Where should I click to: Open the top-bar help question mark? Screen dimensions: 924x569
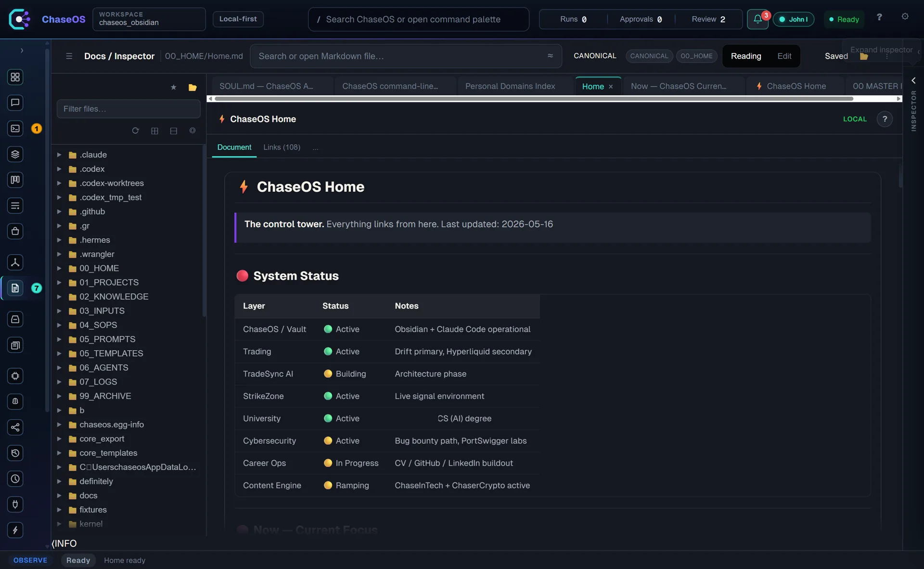[x=879, y=17]
